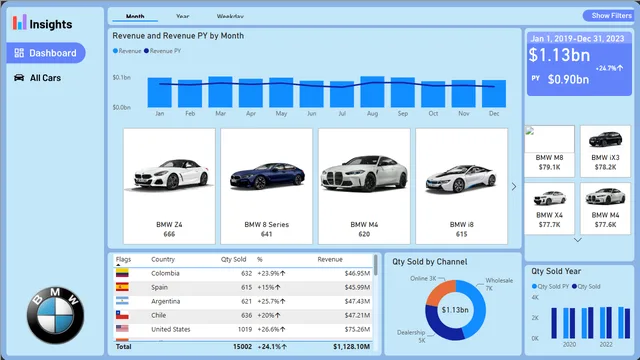Screen dimensions: 640x360
Task: Click the All Cars car icon
Action: pyautogui.click(x=19, y=78)
